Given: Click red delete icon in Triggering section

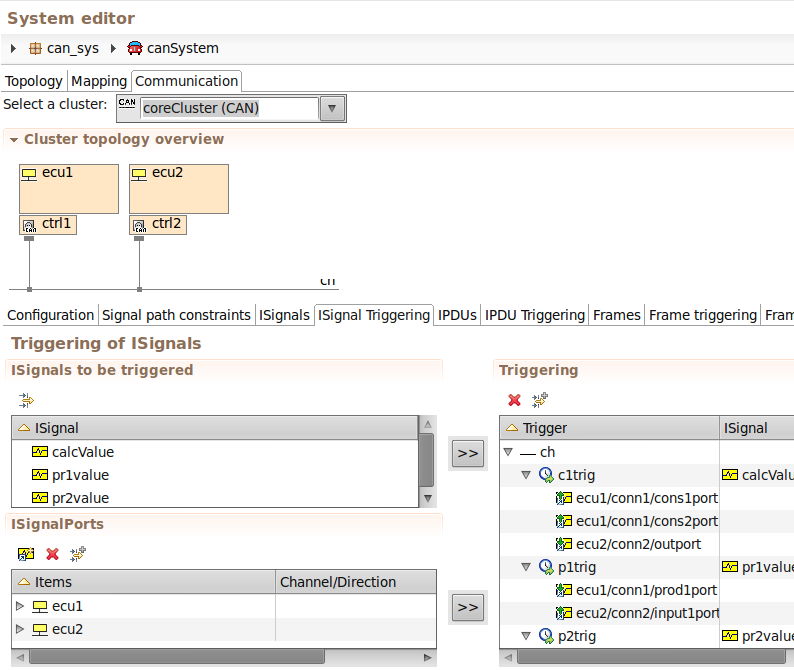Looking at the screenshot, I should pyautogui.click(x=514, y=400).
